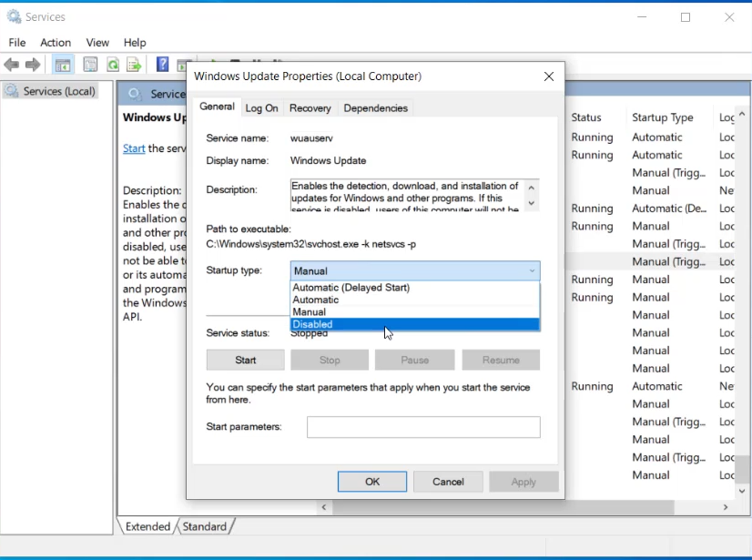The image size is (752, 560).
Task: Click the 'Stopped' service status value
Action: coord(309,333)
